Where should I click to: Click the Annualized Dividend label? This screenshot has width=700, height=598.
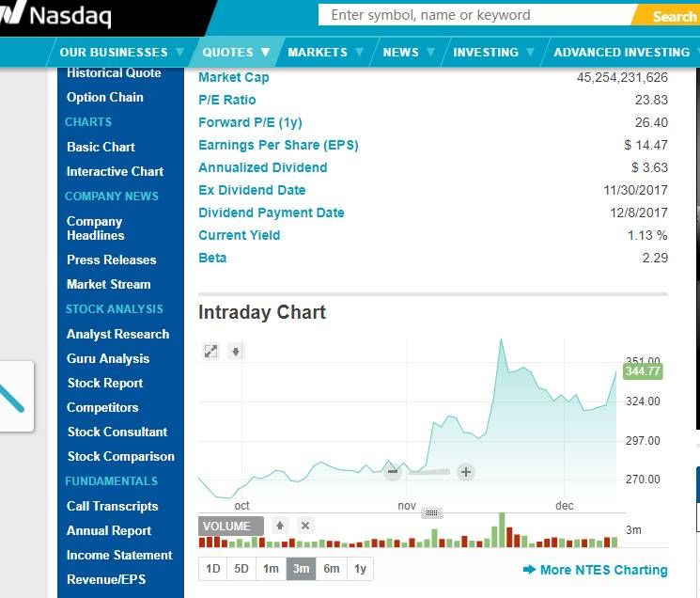pyautogui.click(x=263, y=167)
